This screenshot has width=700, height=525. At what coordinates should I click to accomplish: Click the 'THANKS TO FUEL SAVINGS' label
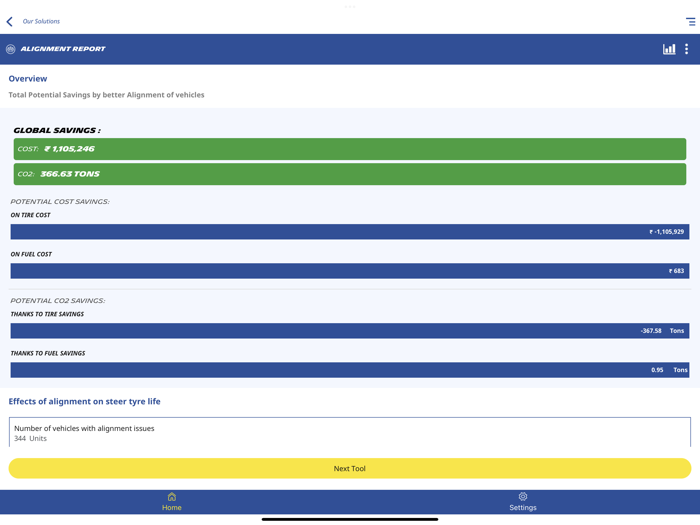point(48,353)
